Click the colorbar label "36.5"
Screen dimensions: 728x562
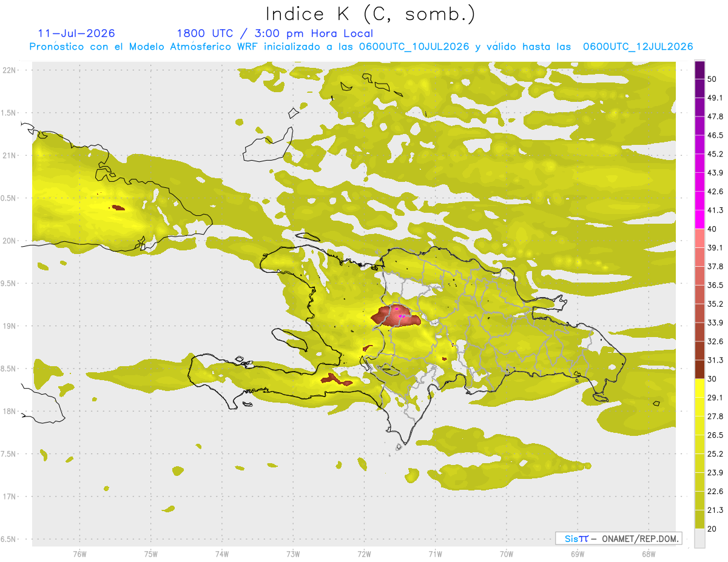point(715,285)
